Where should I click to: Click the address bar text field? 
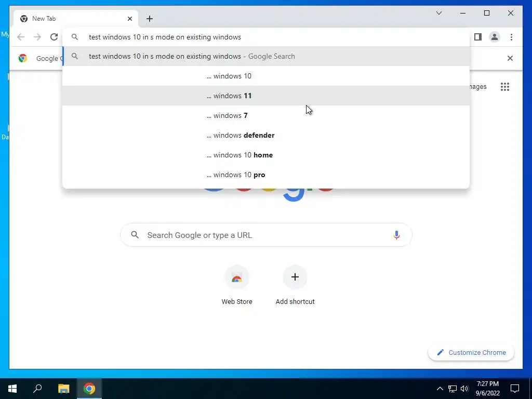point(266,37)
